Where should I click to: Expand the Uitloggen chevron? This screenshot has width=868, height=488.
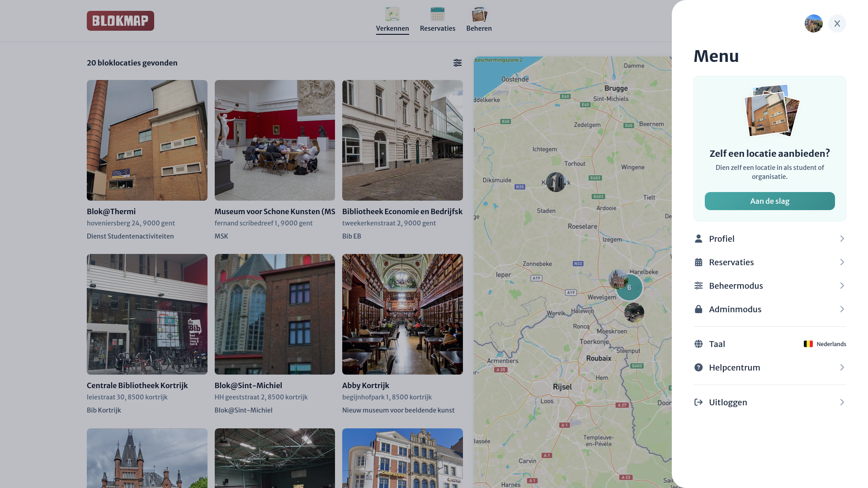[841, 402]
